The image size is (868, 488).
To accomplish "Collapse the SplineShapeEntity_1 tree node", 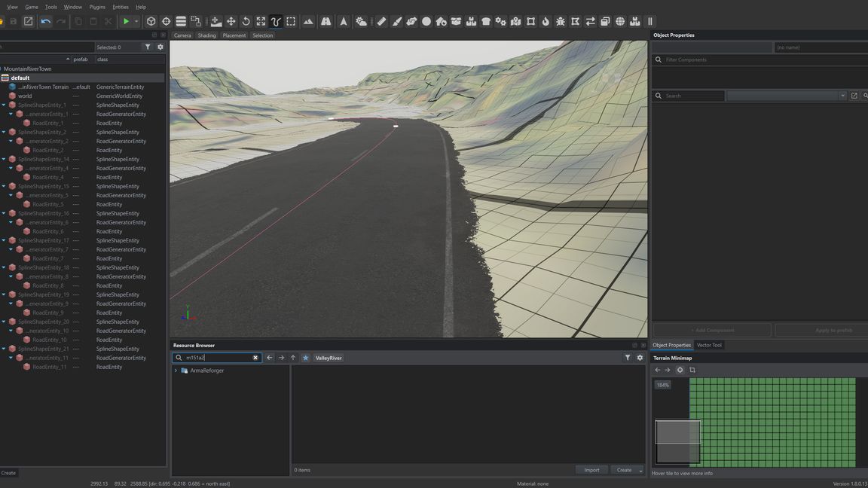I will 4,105.
